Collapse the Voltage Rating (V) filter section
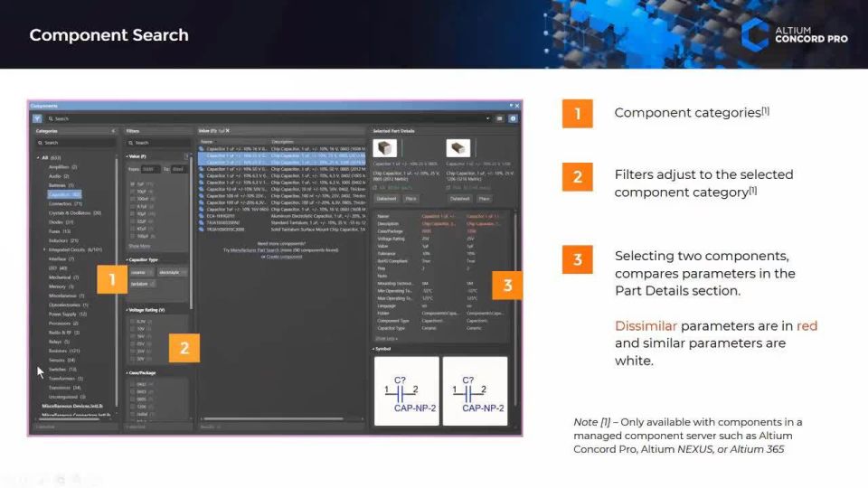868x488 pixels. 127,310
